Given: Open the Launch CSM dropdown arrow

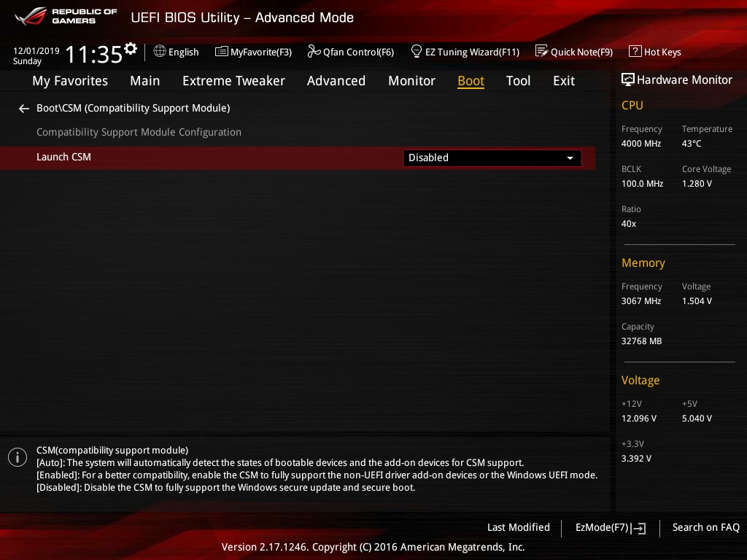Looking at the screenshot, I should 570,158.
